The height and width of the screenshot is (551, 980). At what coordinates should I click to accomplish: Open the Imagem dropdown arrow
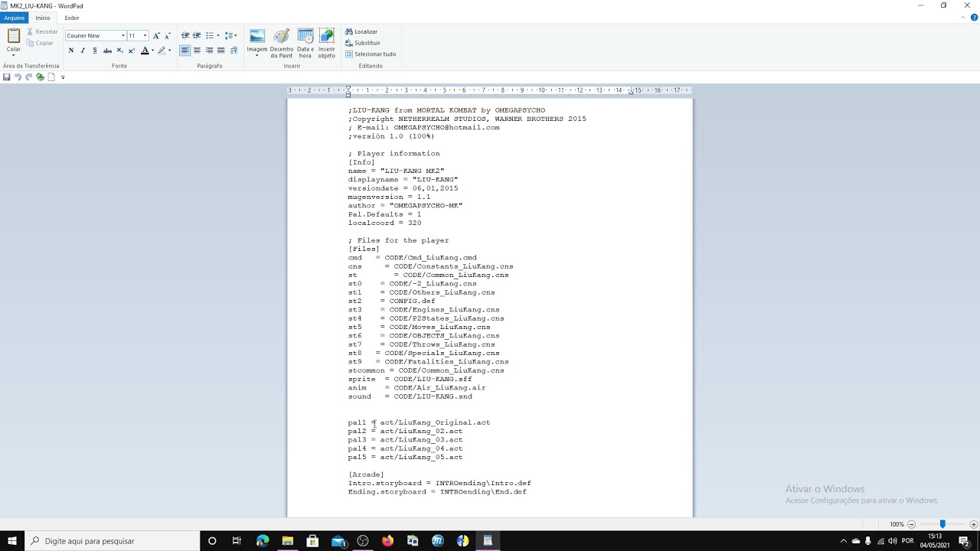257,55
